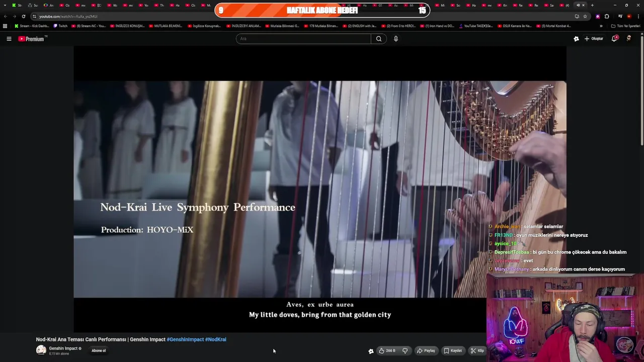644x362 pixels.
Task: Like the video with thumbs up
Action: coord(387,351)
